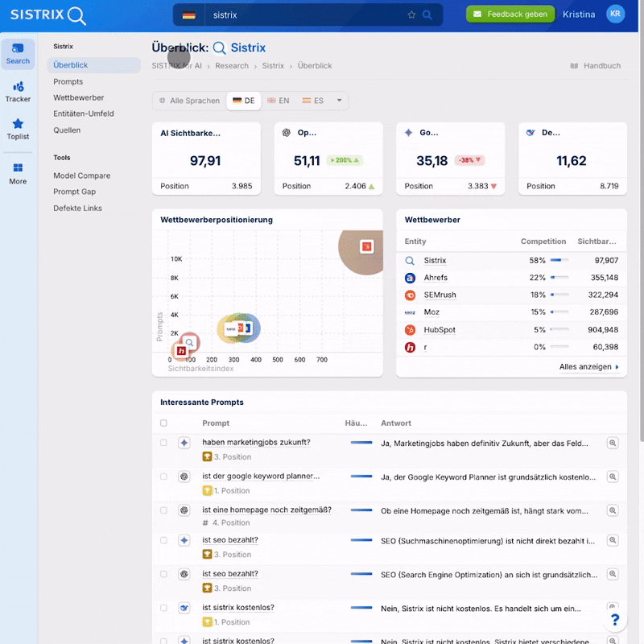The width and height of the screenshot is (644, 644).
Task: Open the question mark help bubble
Action: click(x=615, y=619)
